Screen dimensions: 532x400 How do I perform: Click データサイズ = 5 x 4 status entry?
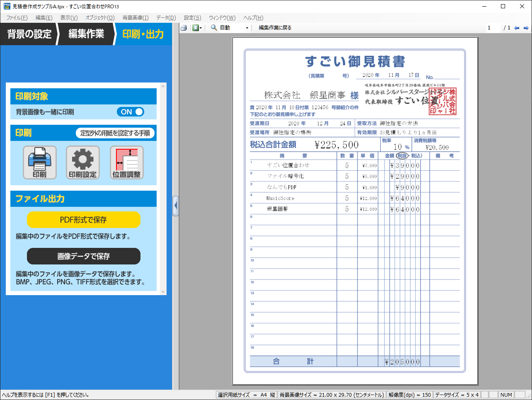pos(457,395)
